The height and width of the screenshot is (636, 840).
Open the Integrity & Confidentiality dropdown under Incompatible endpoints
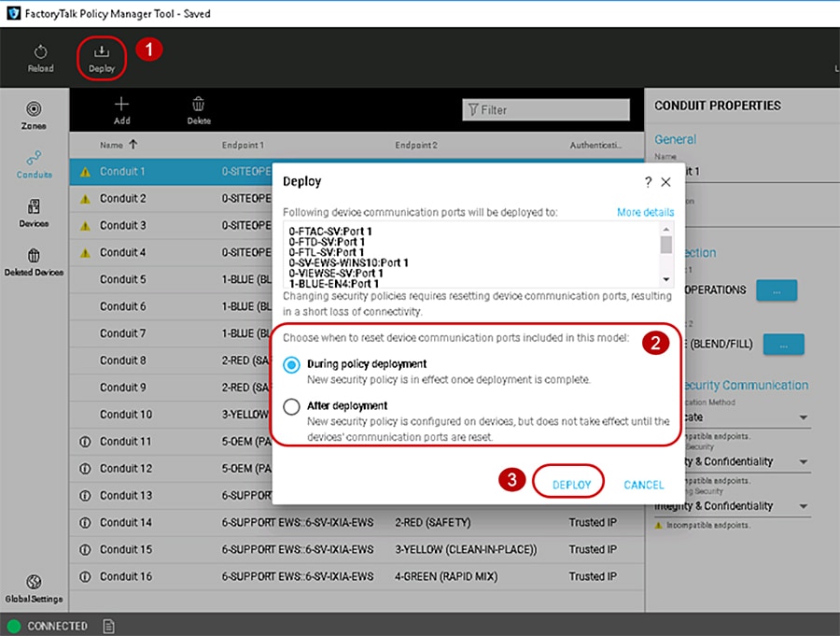click(x=804, y=506)
